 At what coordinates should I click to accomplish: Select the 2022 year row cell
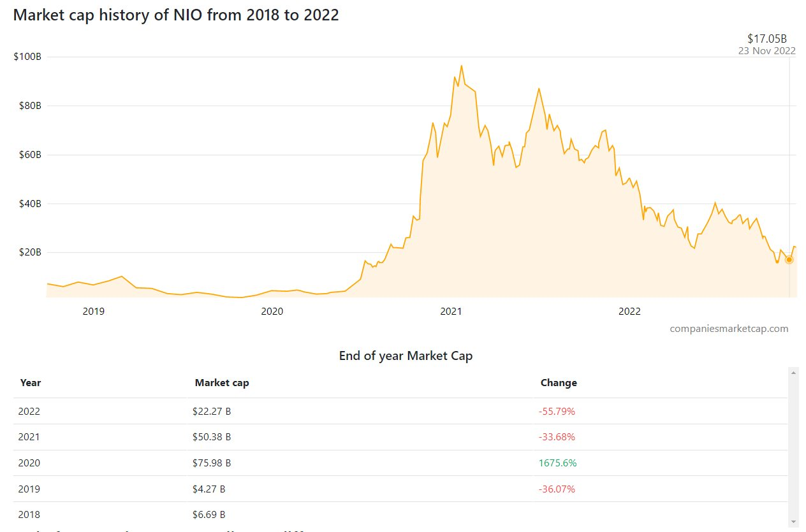[x=29, y=412]
